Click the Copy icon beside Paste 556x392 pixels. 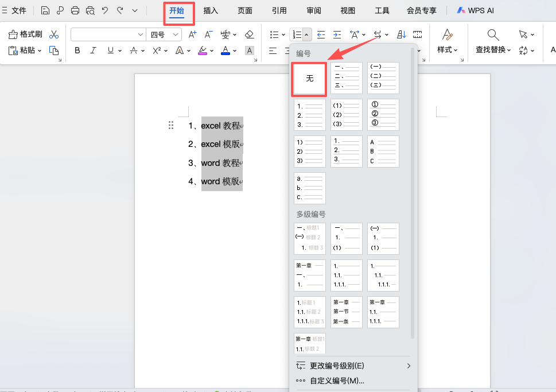(54, 51)
